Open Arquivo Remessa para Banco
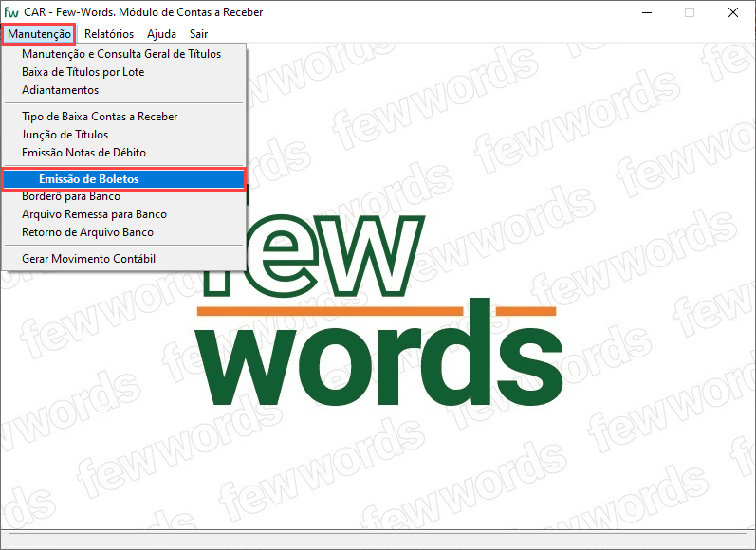 coord(124,214)
